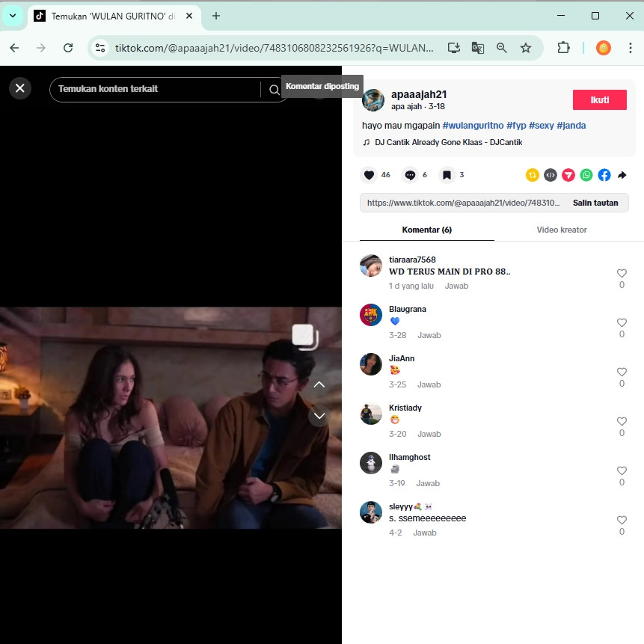
Task: View site information icon in address bar
Action: coord(100,48)
